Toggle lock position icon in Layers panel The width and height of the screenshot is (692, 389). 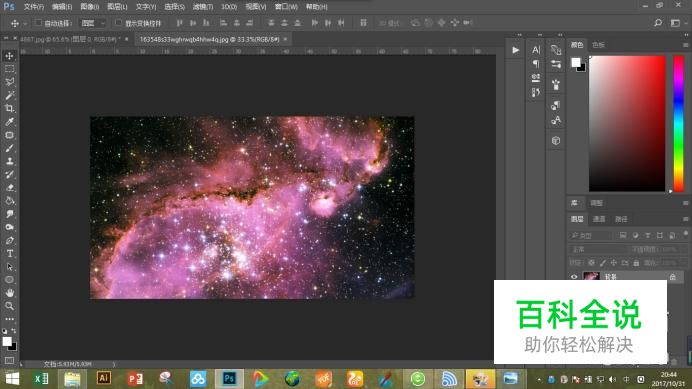point(613,263)
